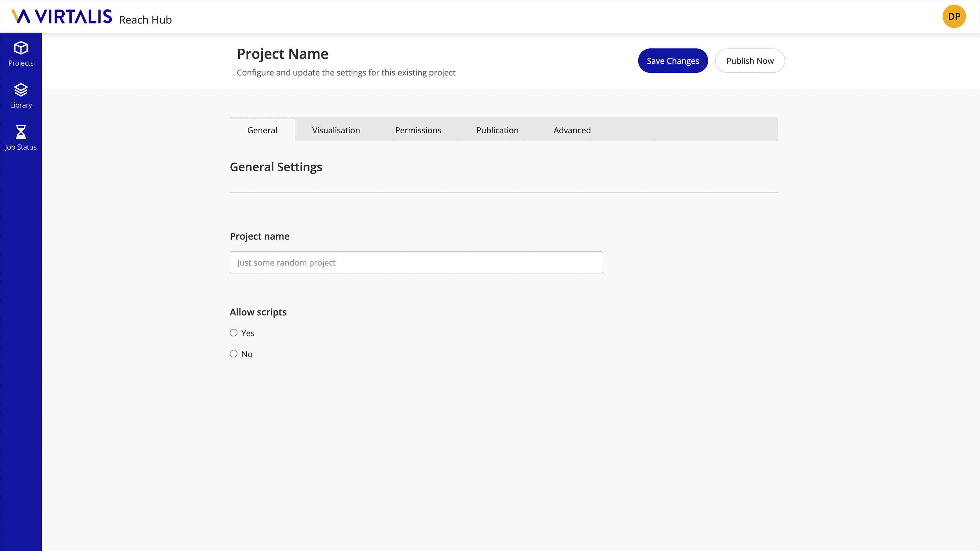Open the Projects section in the sidebar
This screenshot has height=551, width=980.
coord(21,54)
